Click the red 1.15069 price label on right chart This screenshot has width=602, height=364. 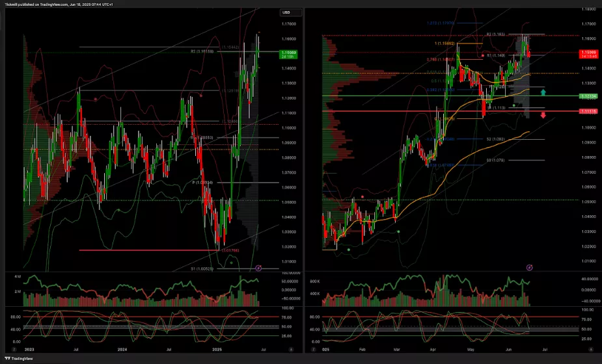[x=587, y=53]
